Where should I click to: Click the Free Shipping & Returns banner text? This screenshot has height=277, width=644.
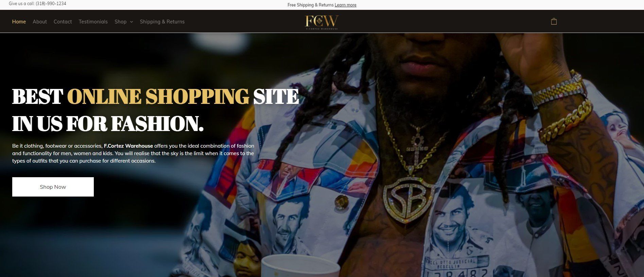(310, 5)
